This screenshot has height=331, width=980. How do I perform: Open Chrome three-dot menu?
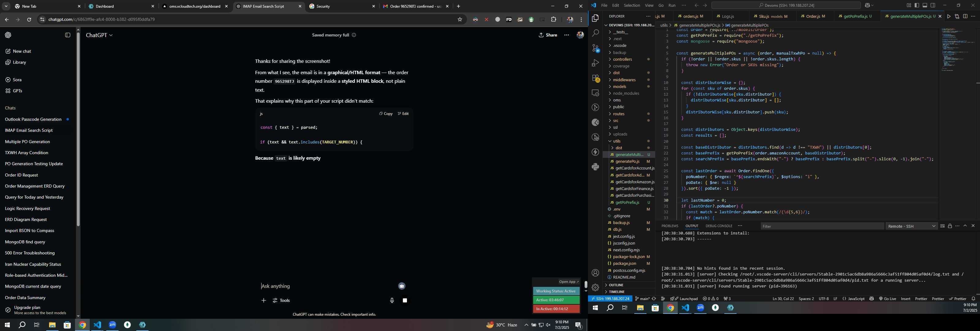581,19
